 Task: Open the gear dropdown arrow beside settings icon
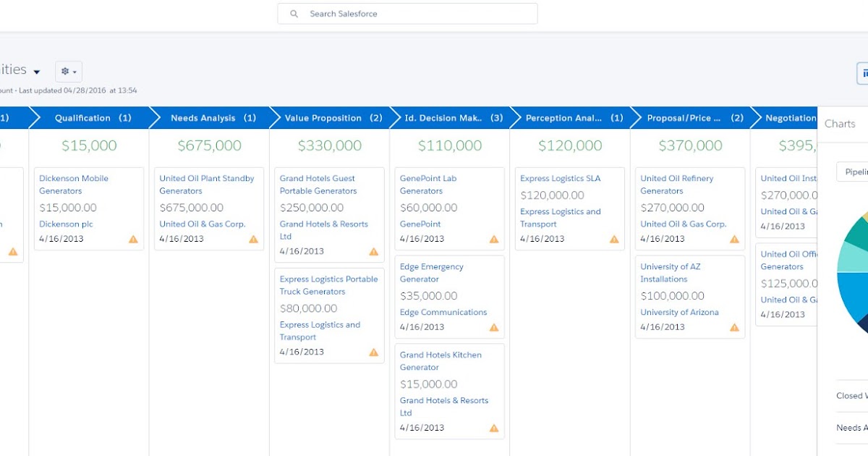pyautogui.click(x=75, y=71)
